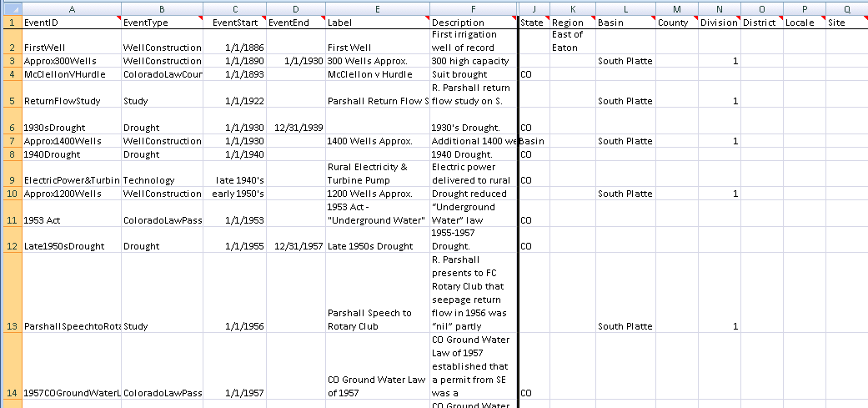Select the Suit brought description cell
868x408 pixels.
click(x=474, y=74)
